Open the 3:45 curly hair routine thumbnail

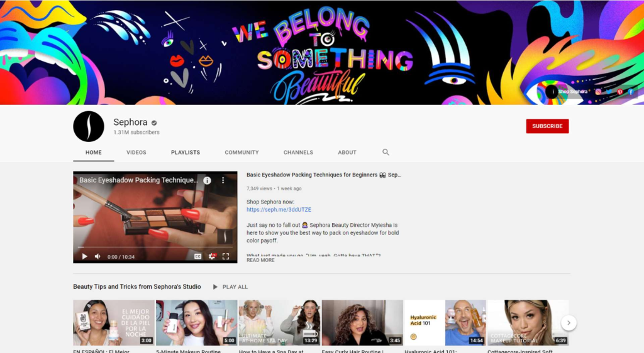[x=362, y=323]
